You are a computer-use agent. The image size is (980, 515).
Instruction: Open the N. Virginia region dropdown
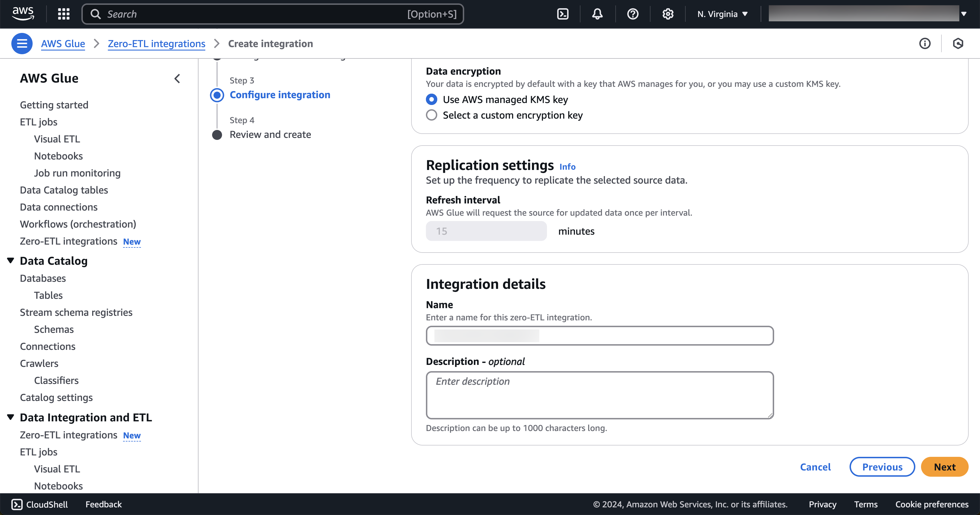click(722, 14)
